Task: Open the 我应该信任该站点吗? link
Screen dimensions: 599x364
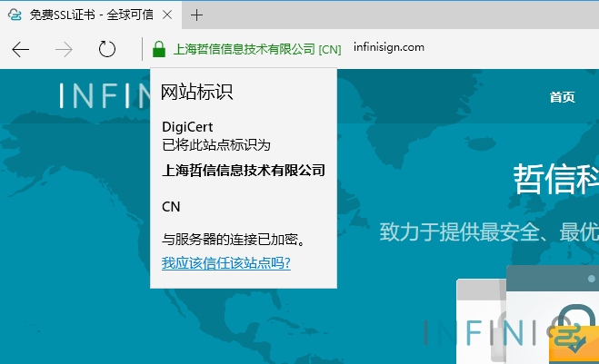Action: pyautogui.click(x=226, y=263)
